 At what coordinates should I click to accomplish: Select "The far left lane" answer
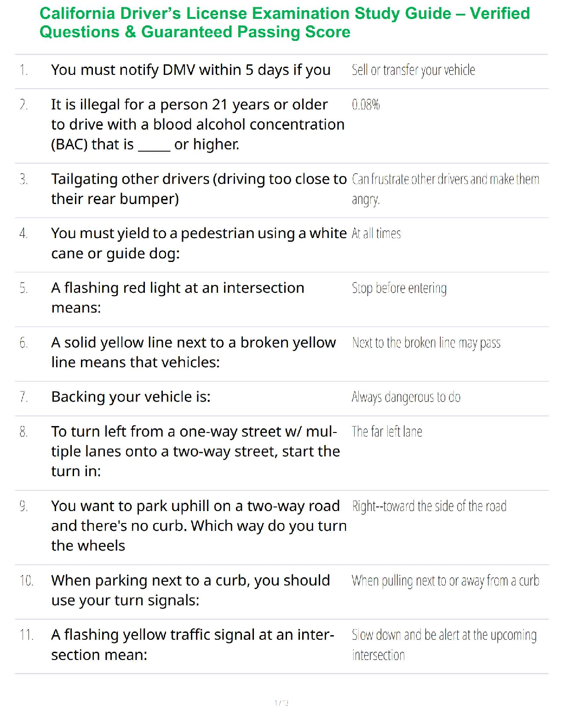pyautogui.click(x=387, y=432)
